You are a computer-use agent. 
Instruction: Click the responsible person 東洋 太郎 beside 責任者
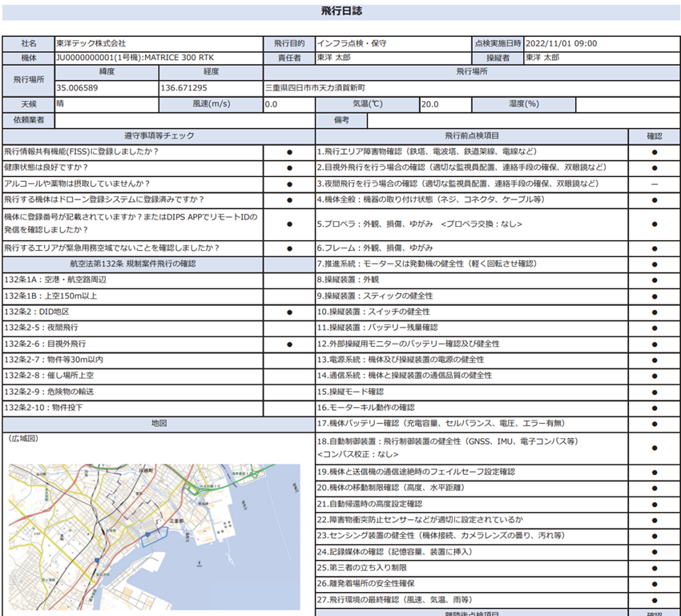(x=333, y=58)
